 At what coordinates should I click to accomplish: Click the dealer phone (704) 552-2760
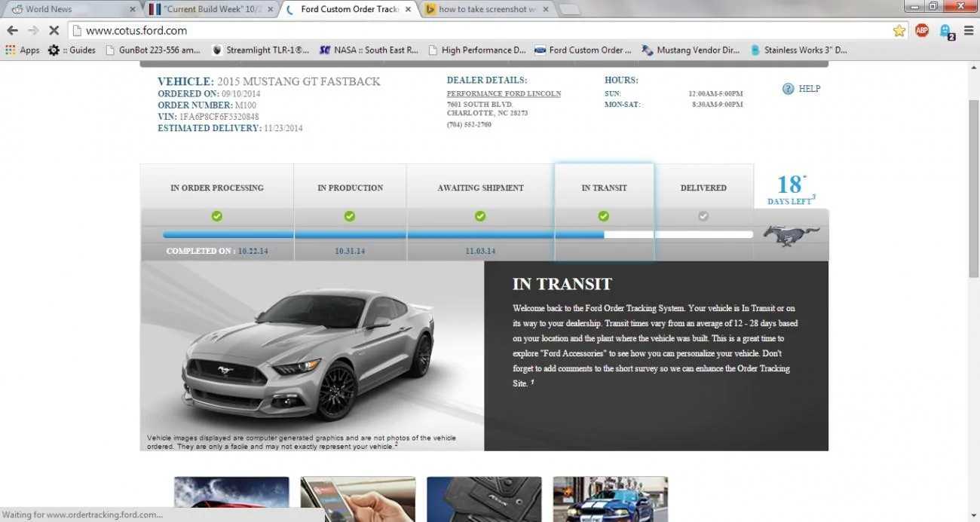[x=469, y=124]
